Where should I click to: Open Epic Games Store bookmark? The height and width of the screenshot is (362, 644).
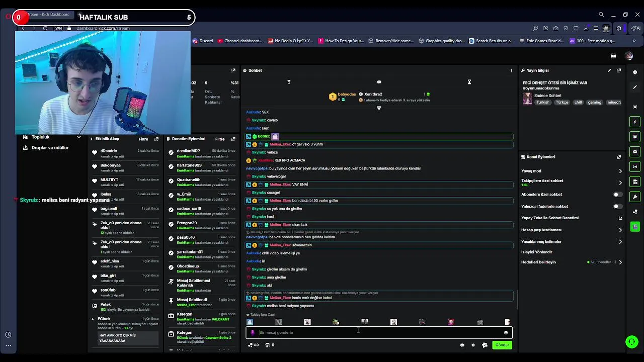pyautogui.click(x=541, y=41)
